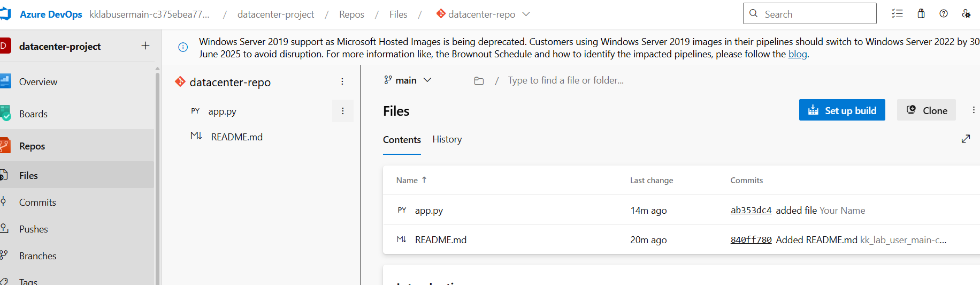Open commit ab353dc4 link
980x285 pixels.
pyautogui.click(x=751, y=211)
